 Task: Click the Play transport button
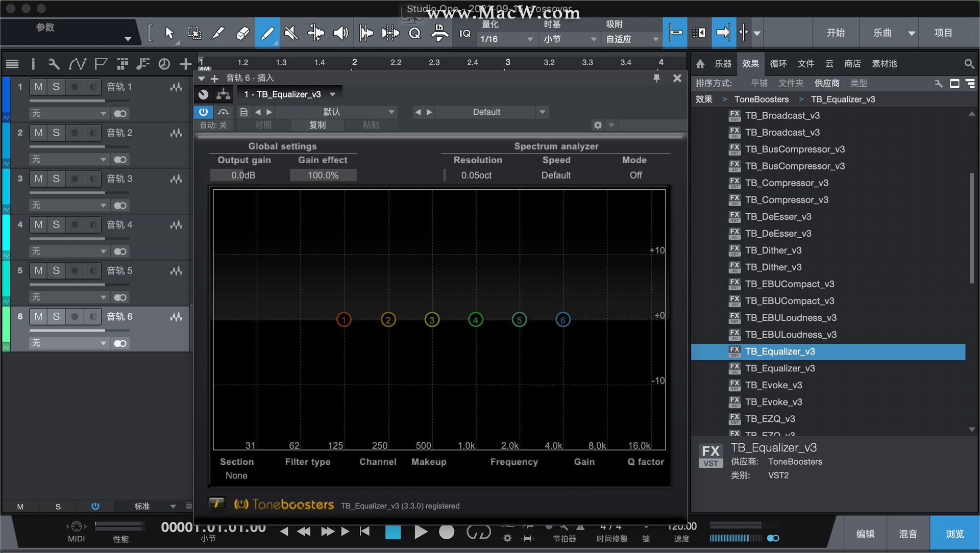(x=421, y=532)
